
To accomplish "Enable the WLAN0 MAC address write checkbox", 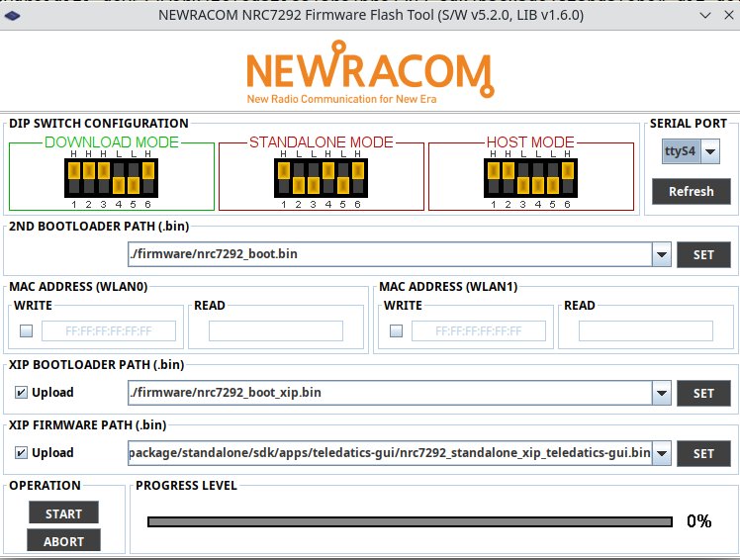I will 26,330.
